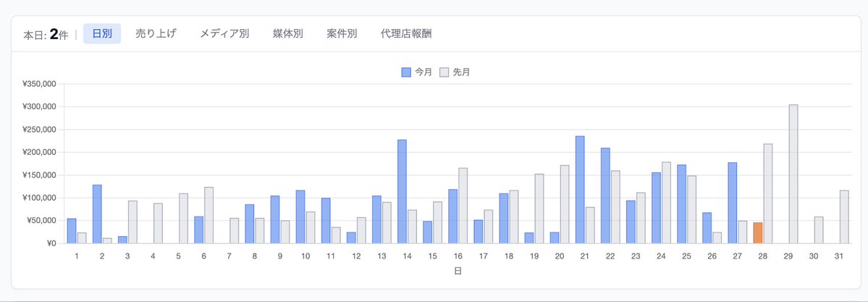Open the 案件別 tab
The height and width of the screenshot is (302, 868).
[x=342, y=34]
